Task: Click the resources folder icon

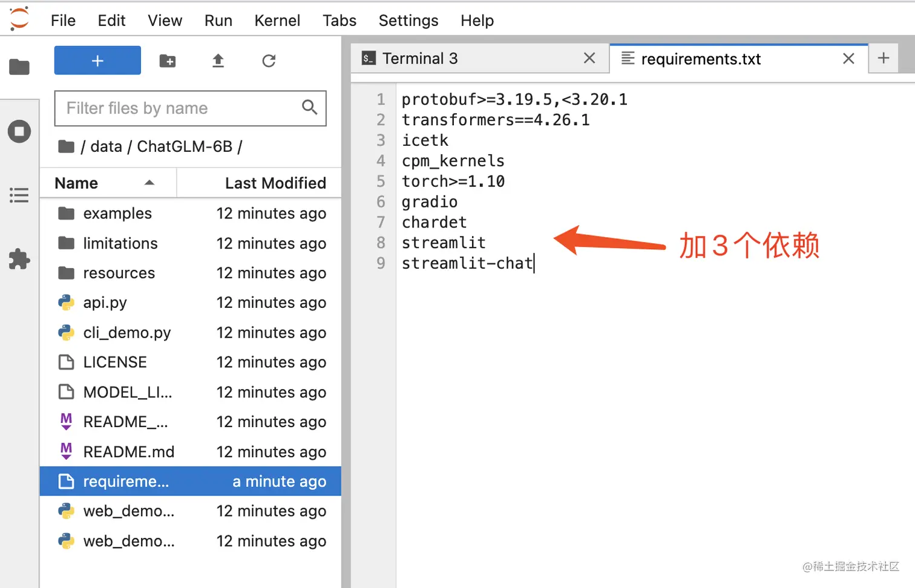Action: (66, 273)
